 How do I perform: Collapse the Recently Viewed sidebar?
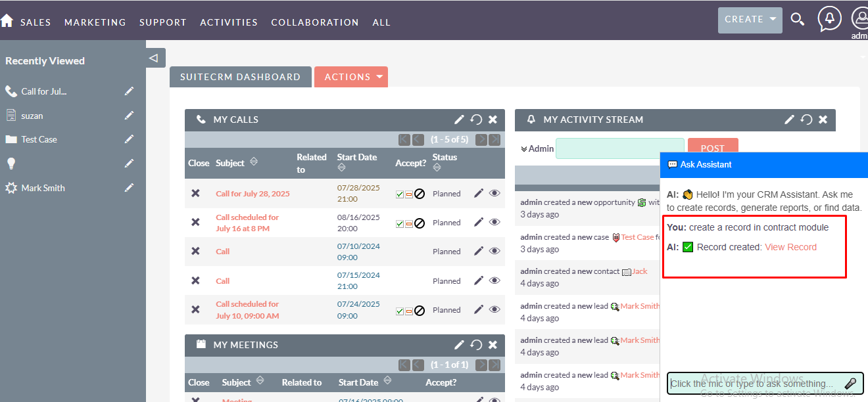tap(154, 58)
